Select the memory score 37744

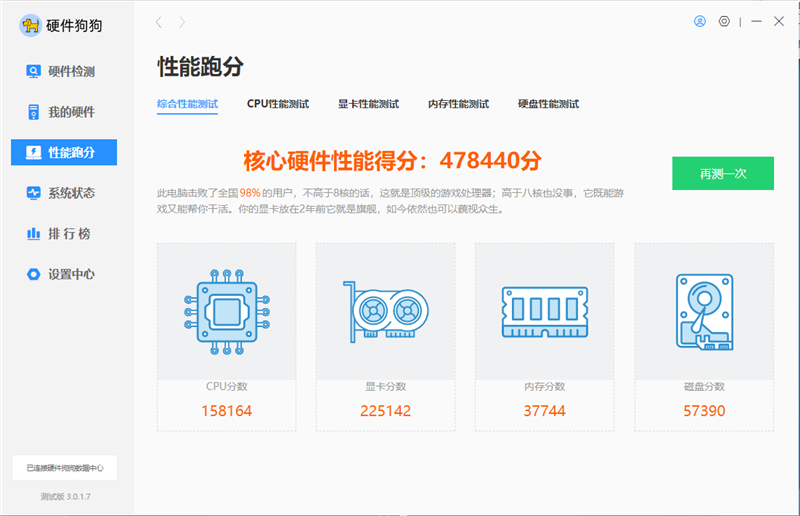[545, 411]
